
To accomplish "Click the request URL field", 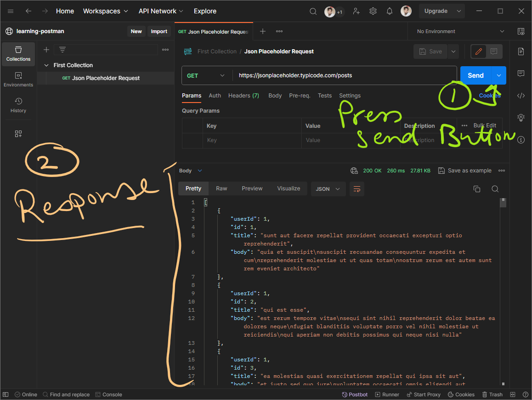I will [345, 76].
